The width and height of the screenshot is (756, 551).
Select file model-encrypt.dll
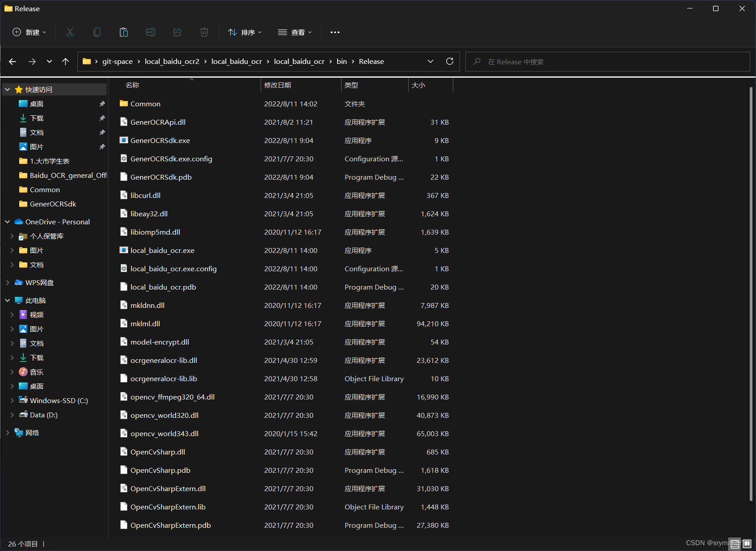[160, 342]
